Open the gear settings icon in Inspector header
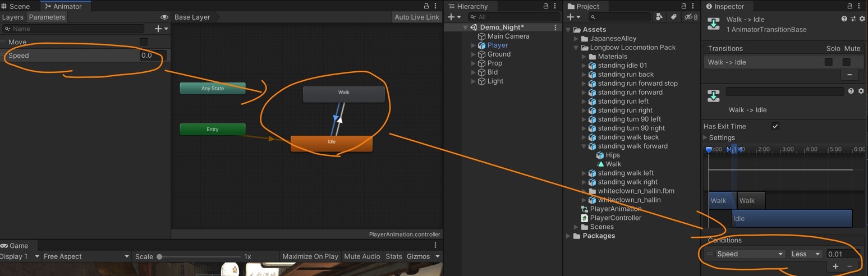The width and height of the screenshot is (868, 276). click(x=861, y=19)
